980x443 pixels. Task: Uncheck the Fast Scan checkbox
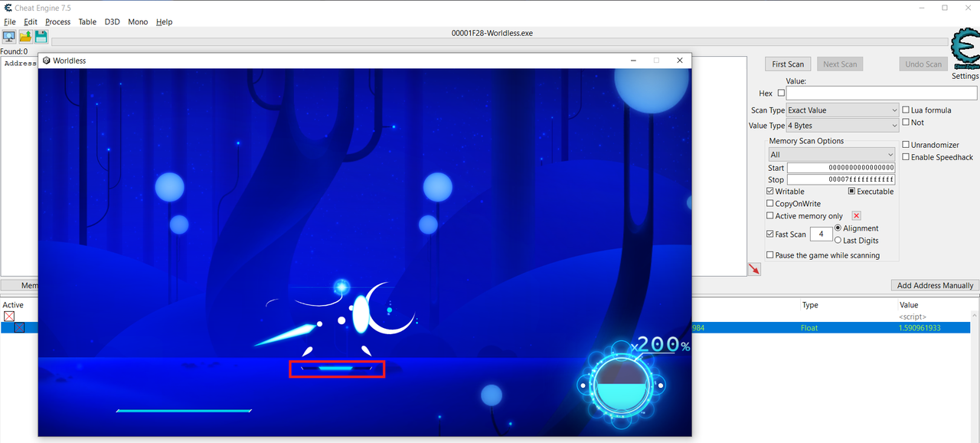tap(770, 235)
